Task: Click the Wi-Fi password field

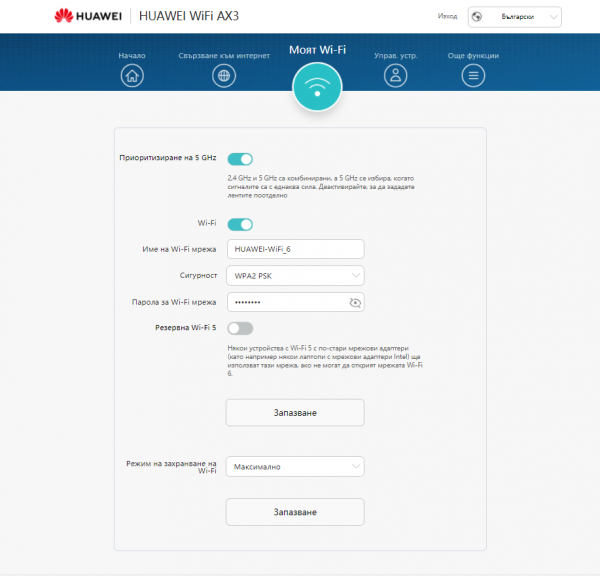Action: [296, 302]
